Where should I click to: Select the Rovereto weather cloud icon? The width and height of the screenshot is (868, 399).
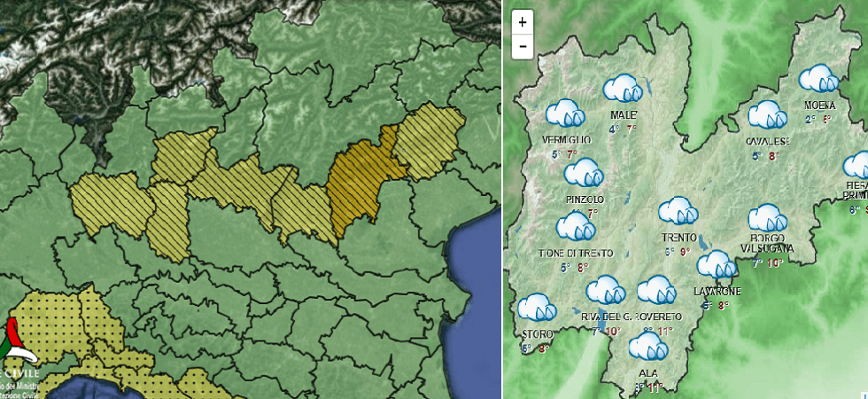pyautogui.click(x=657, y=289)
